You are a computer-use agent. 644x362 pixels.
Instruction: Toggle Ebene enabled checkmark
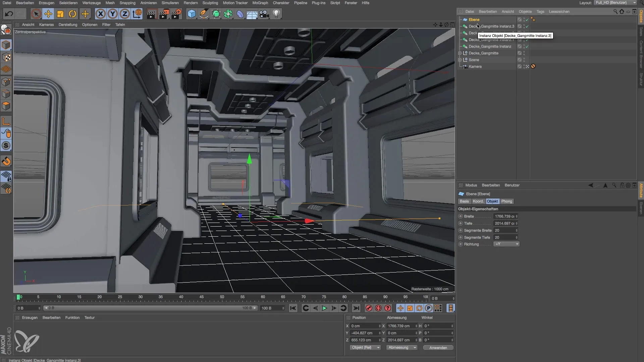coord(527,19)
